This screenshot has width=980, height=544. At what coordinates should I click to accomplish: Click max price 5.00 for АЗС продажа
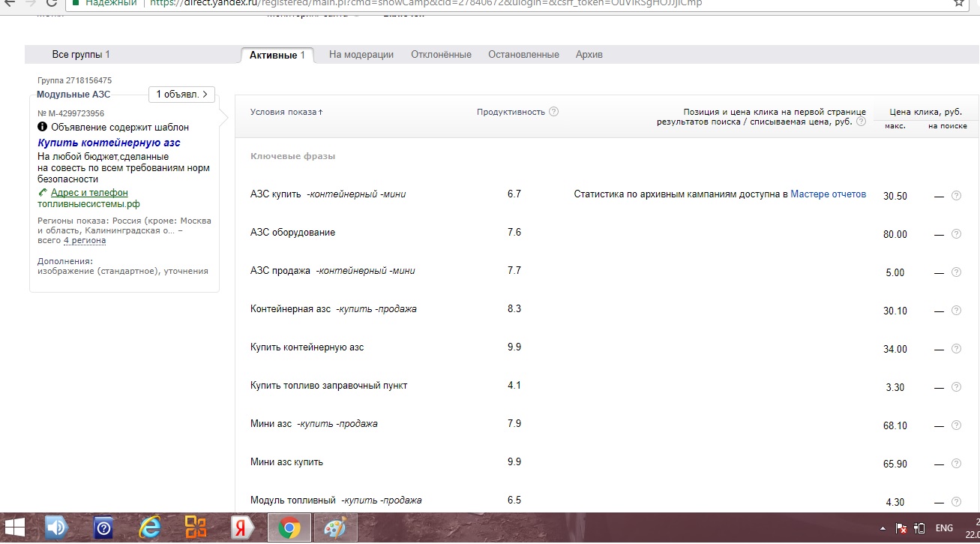click(x=895, y=272)
